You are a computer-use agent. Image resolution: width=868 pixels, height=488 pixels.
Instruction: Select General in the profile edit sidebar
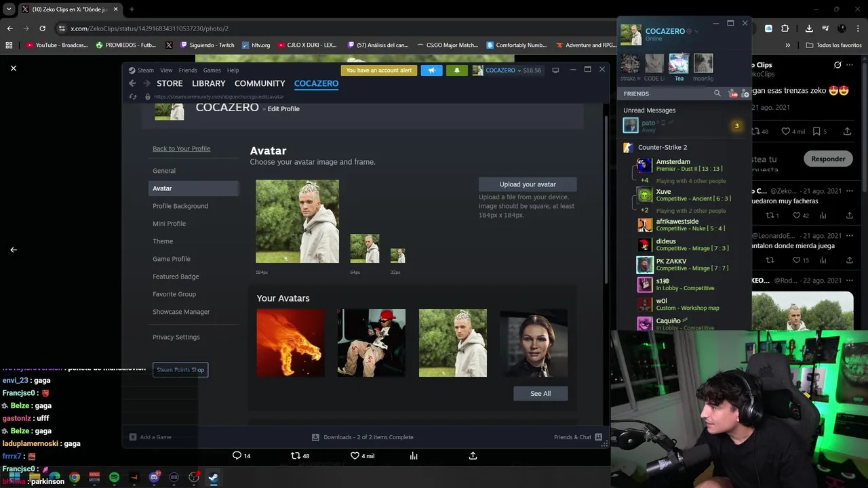click(x=193, y=171)
